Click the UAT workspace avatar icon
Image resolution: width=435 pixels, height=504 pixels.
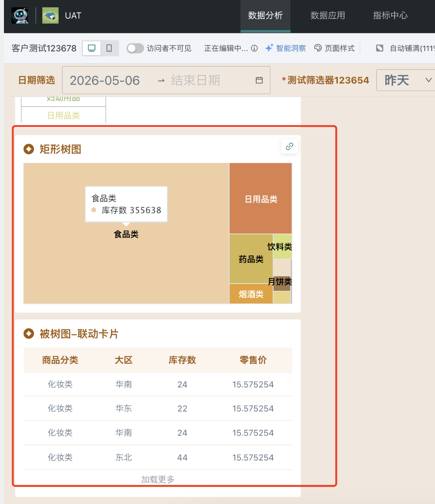click(x=50, y=16)
